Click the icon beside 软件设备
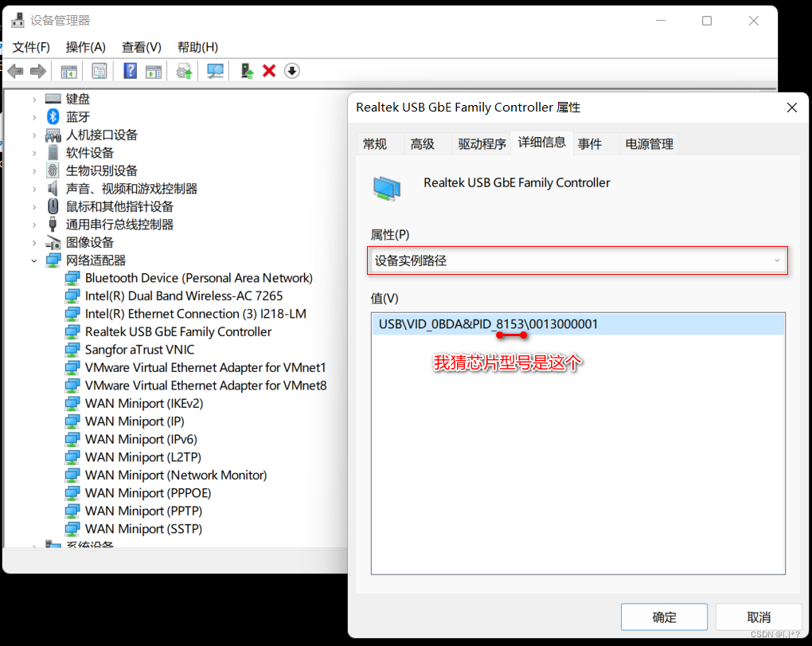This screenshot has height=646, width=812. pos(53,152)
